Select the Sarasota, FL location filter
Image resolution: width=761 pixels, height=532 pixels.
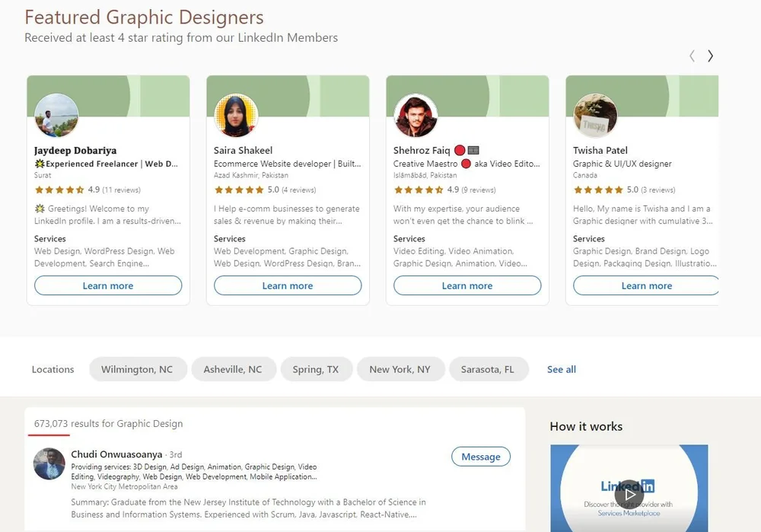pos(488,369)
